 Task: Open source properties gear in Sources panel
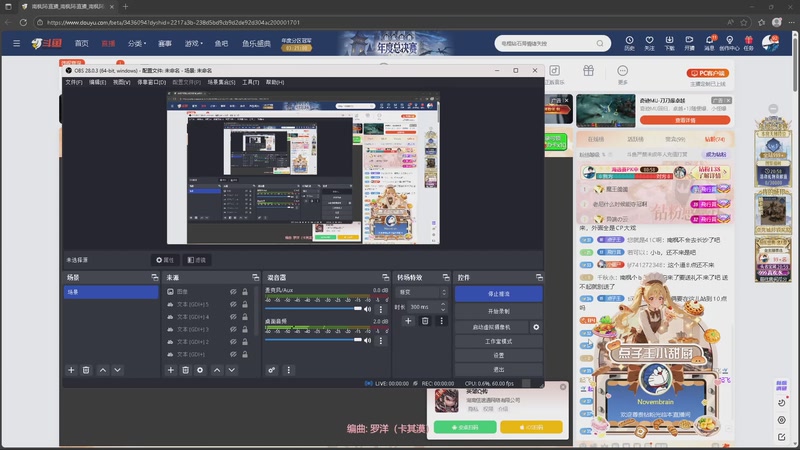click(200, 370)
